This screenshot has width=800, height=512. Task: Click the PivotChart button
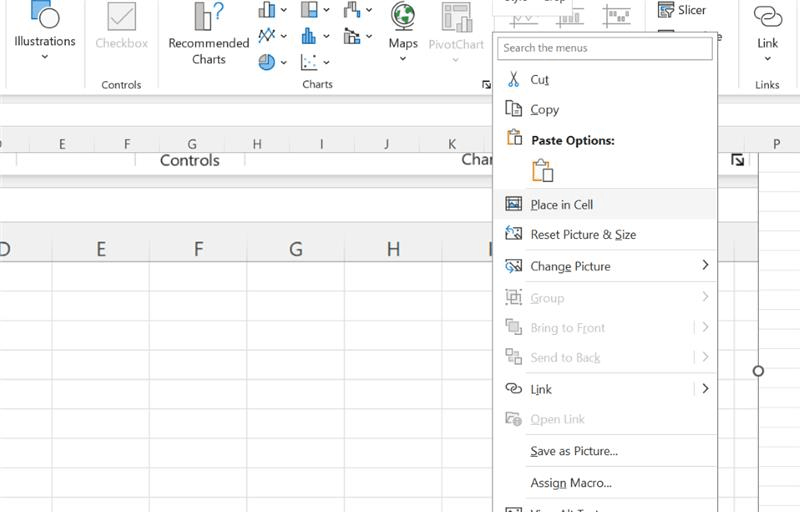[x=456, y=33]
